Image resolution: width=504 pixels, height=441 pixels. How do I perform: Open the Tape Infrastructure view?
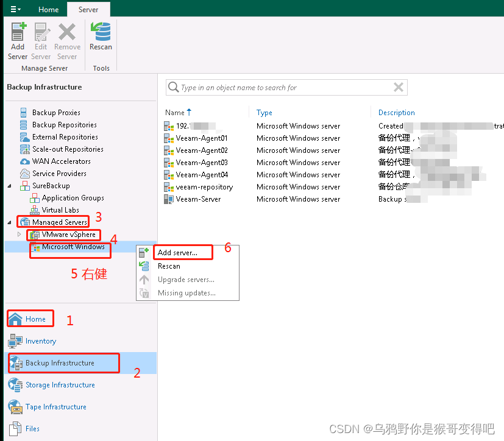click(56, 407)
